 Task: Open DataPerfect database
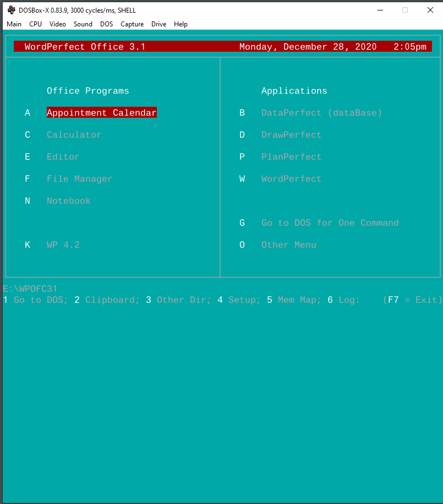coord(321,112)
